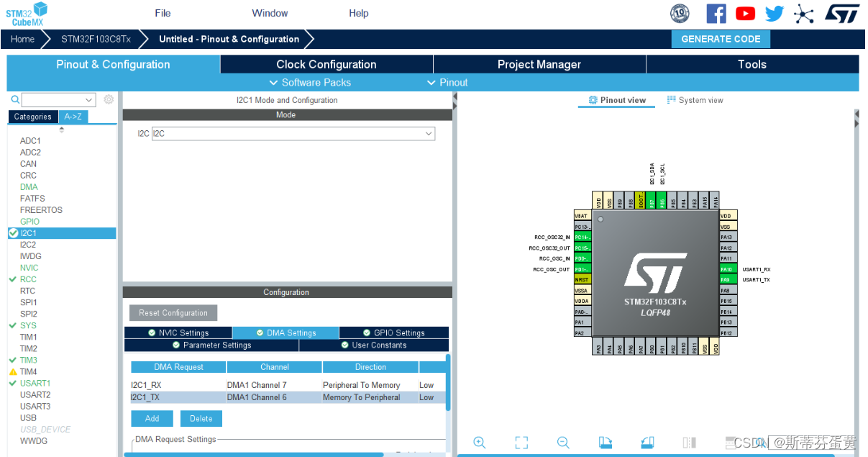This screenshot has width=868, height=457.
Task: Click the checkmark beside RCC
Action: (13, 279)
